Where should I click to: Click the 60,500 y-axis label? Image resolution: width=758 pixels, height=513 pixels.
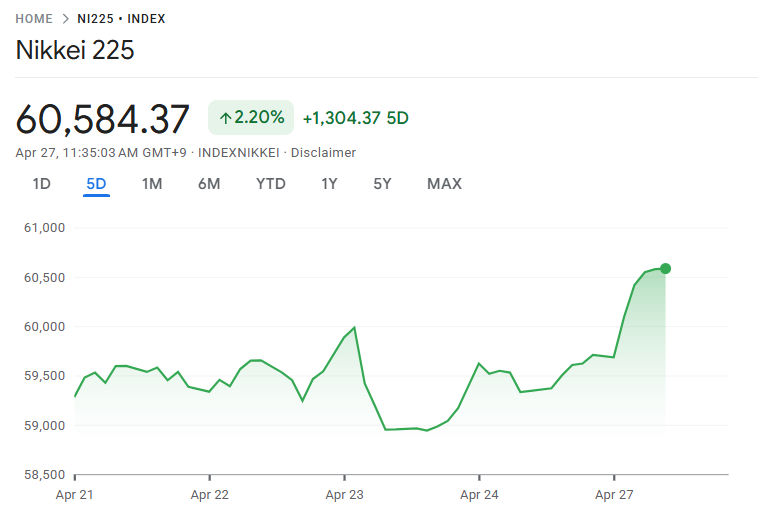click(44, 278)
